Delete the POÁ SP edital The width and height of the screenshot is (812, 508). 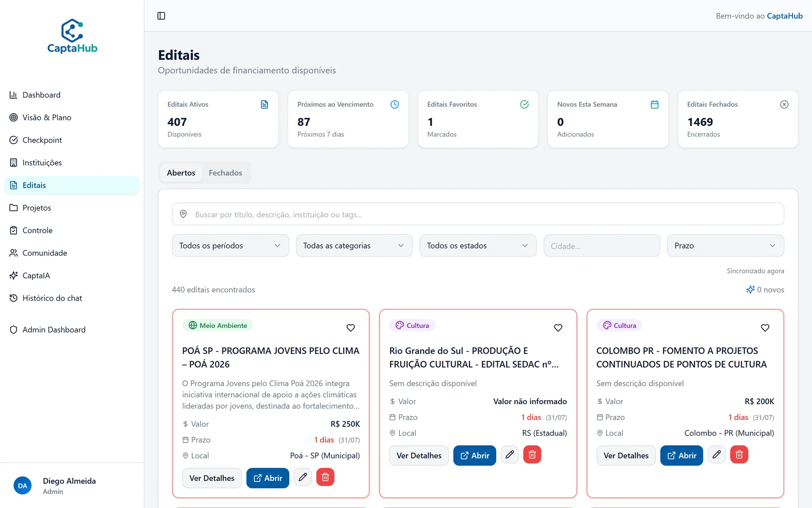pyautogui.click(x=325, y=477)
